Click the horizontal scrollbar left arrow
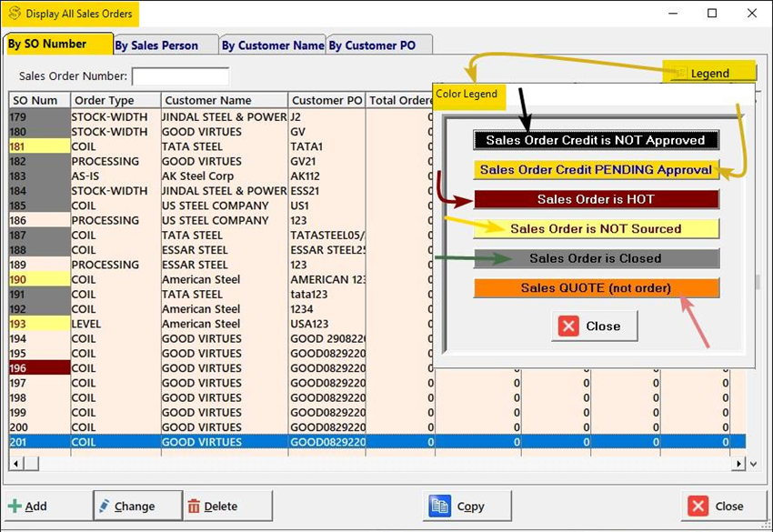 click(x=15, y=464)
